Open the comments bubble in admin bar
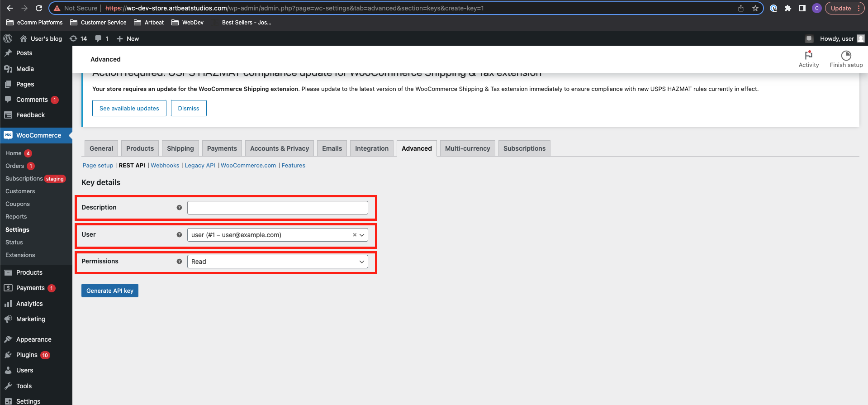 coord(102,38)
